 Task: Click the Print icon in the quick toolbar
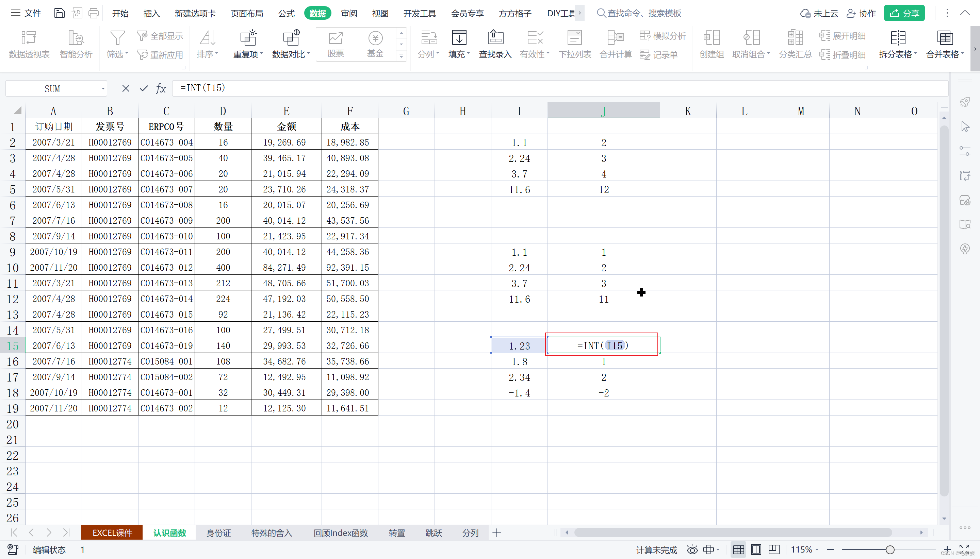point(93,14)
